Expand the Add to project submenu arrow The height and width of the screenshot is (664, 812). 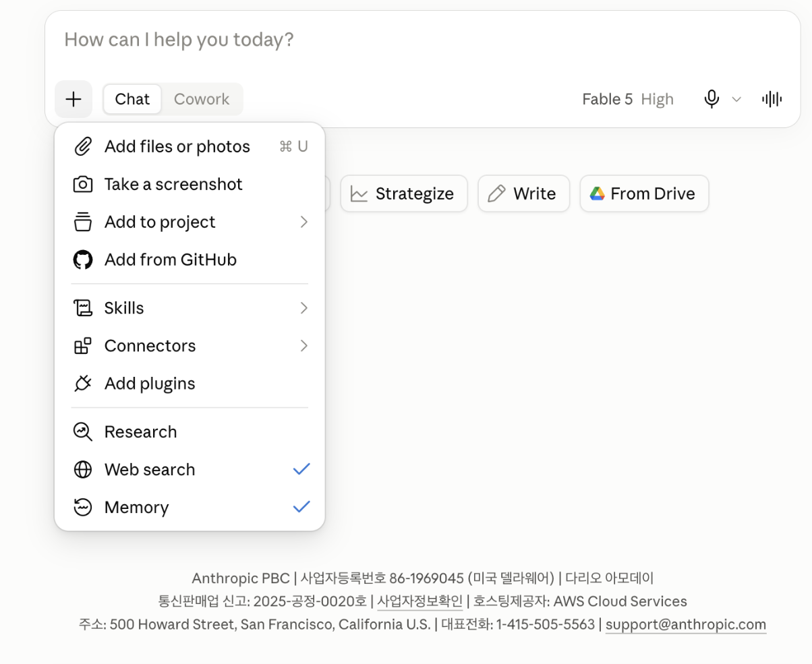point(303,222)
